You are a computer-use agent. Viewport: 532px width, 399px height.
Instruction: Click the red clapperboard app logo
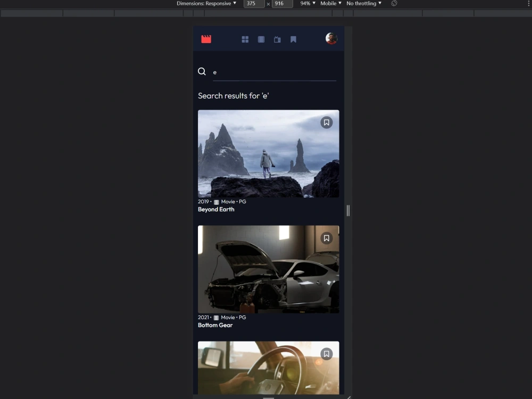tap(206, 39)
